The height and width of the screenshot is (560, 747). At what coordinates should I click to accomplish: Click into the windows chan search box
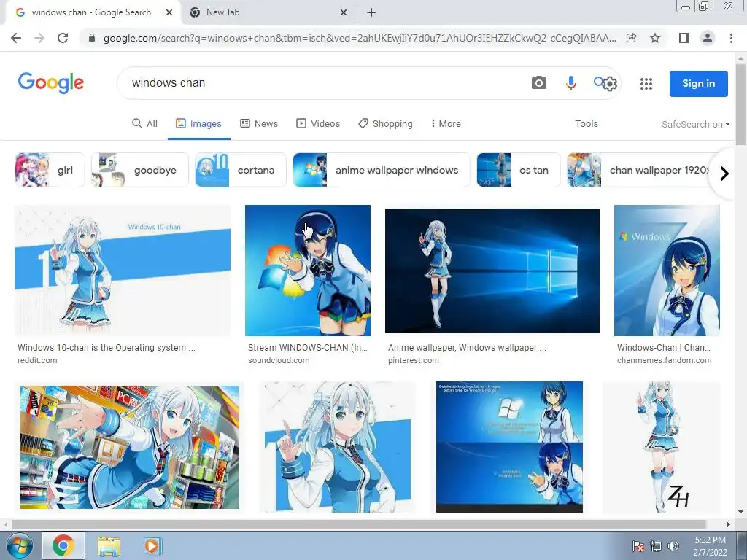(x=324, y=83)
